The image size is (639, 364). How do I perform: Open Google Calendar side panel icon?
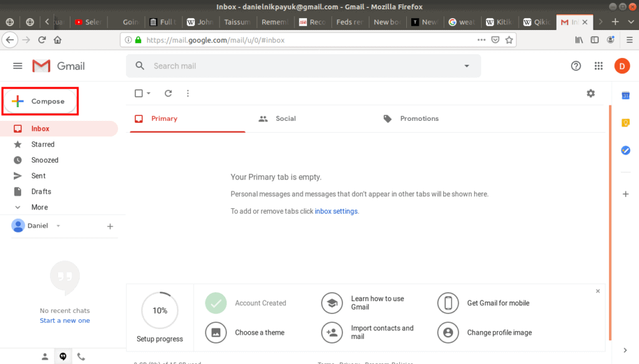coord(625,96)
